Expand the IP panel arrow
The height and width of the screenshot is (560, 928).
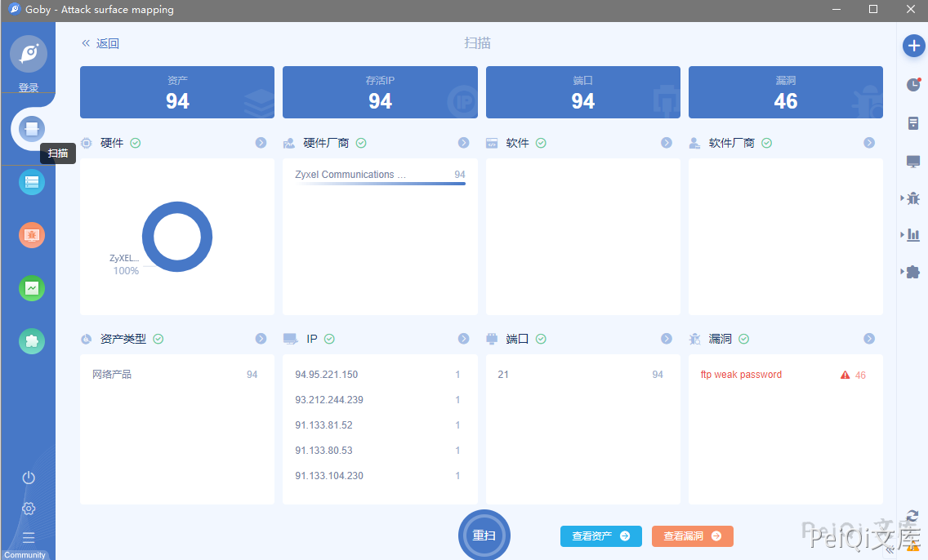463,339
